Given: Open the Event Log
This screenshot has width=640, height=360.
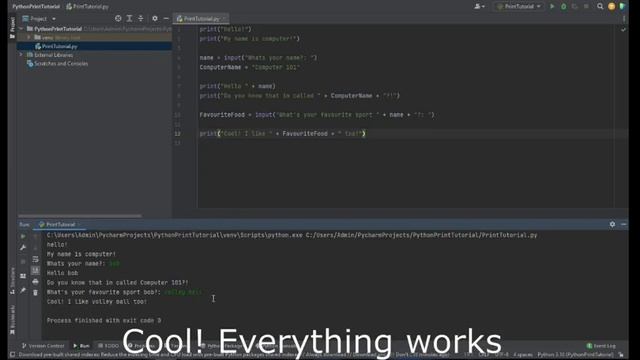Looking at the screenshot, I should point(601,346).
